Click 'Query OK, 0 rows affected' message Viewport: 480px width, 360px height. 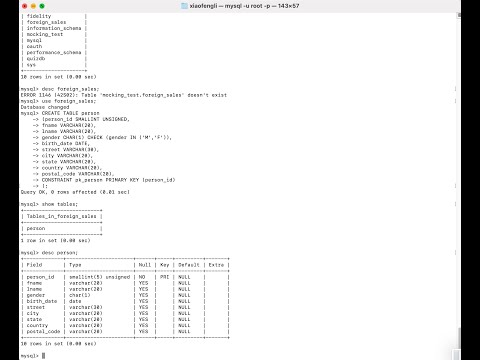click(75, 192)
